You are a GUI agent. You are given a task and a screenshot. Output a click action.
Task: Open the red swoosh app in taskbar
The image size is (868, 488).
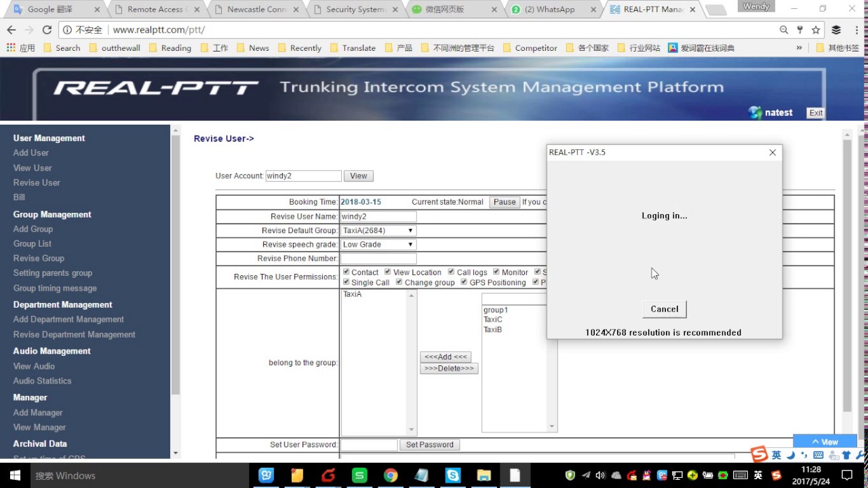pyautogui.click(x=328, y=475)
